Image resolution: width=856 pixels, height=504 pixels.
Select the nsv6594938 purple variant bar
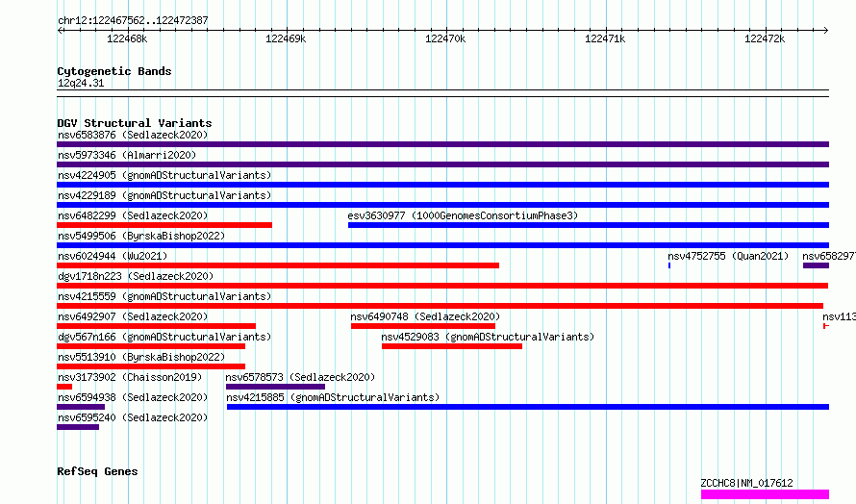(81, 407)
